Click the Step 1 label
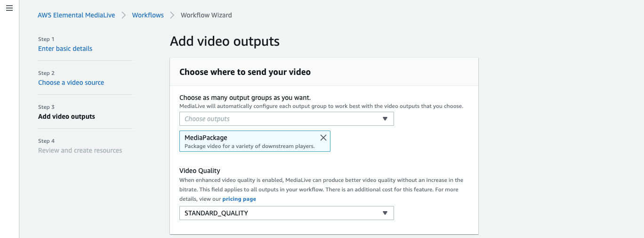The width and height of the screenshot is (644, 238). click(x=46, y=39)
